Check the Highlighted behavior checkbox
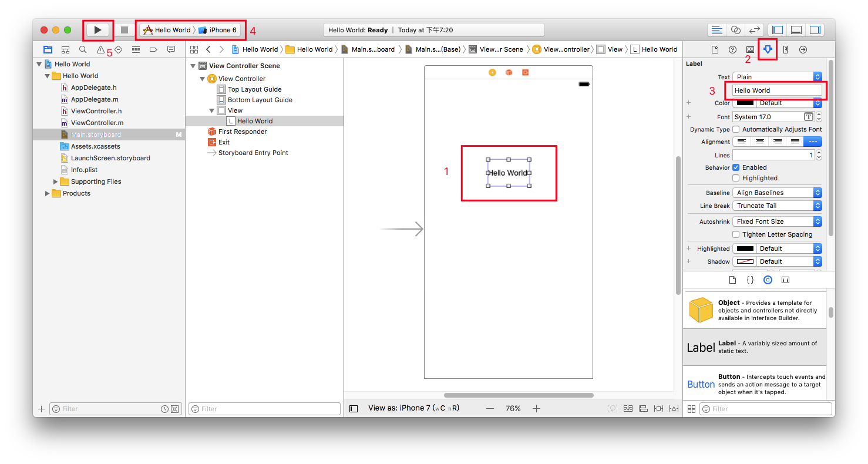This screenshot has width=868, height=464. [x=736, y=178]
